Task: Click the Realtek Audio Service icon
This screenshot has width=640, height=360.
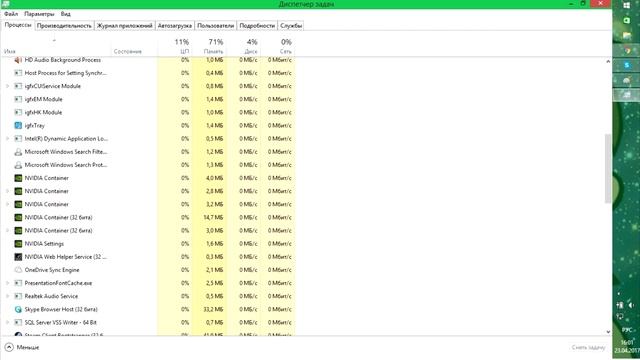Action: pyautogui.click(x=18, y=296)
